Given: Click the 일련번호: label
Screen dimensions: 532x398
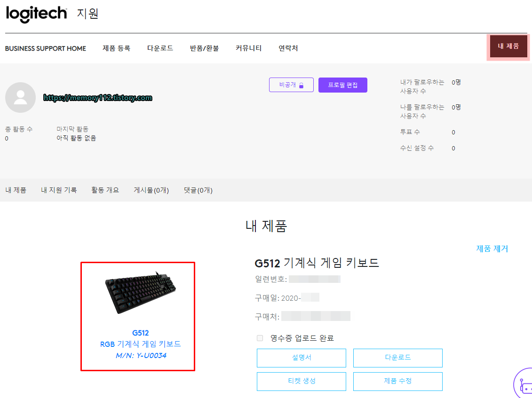Looking at the screenshot, I should pos(271,279).
